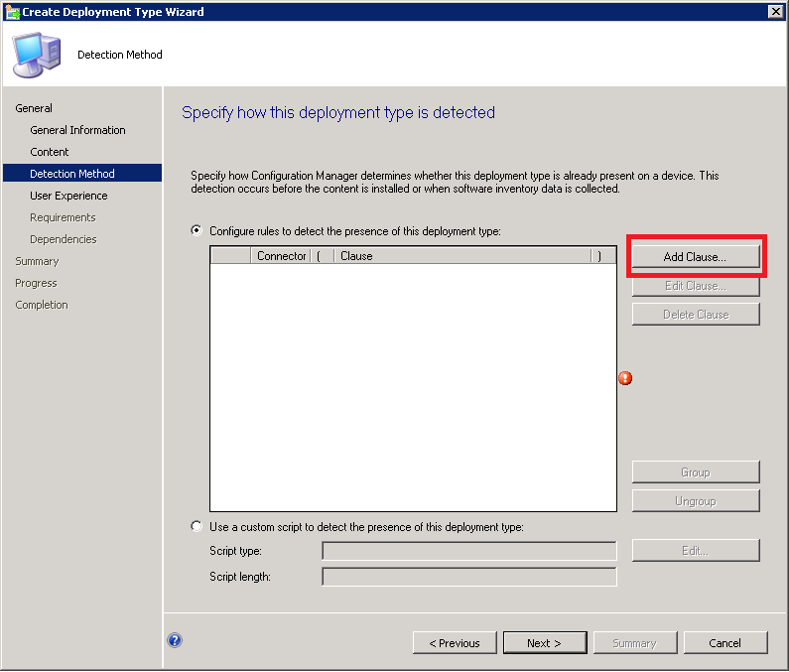This screenshot has height=672, width=789.
Task: Click the Connector column header
Action: (x=281, y=256)
